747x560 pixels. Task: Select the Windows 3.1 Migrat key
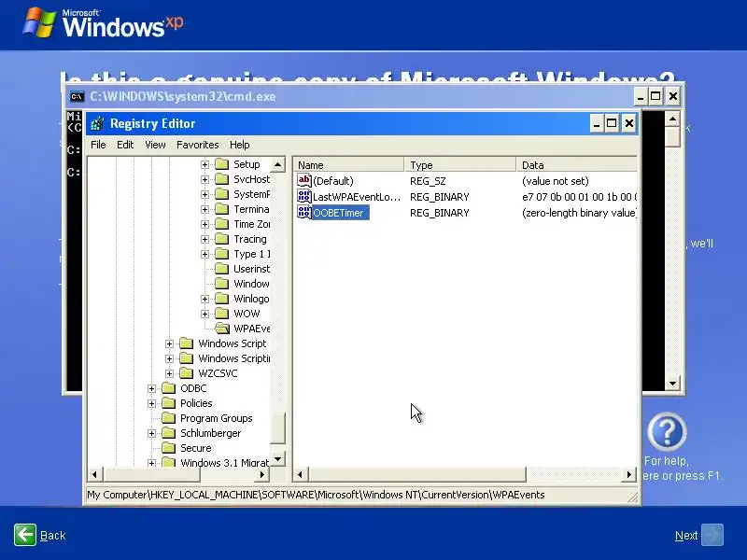224,463
